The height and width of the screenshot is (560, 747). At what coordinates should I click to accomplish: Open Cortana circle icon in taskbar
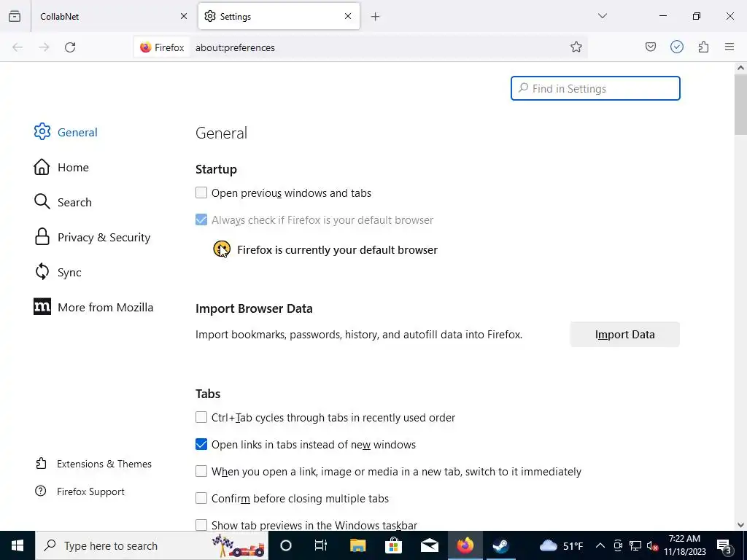pos(286,545)
